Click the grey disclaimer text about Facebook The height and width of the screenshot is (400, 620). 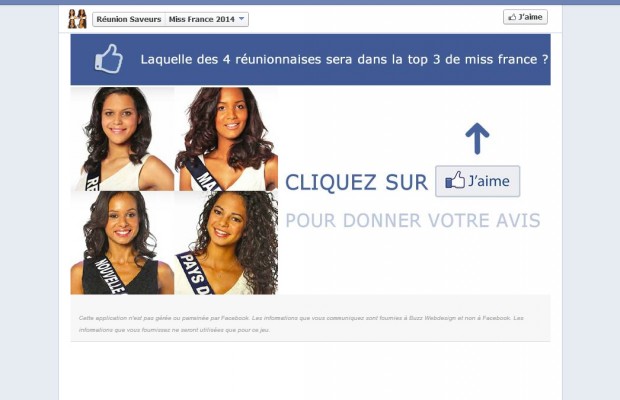pos(301,324)
